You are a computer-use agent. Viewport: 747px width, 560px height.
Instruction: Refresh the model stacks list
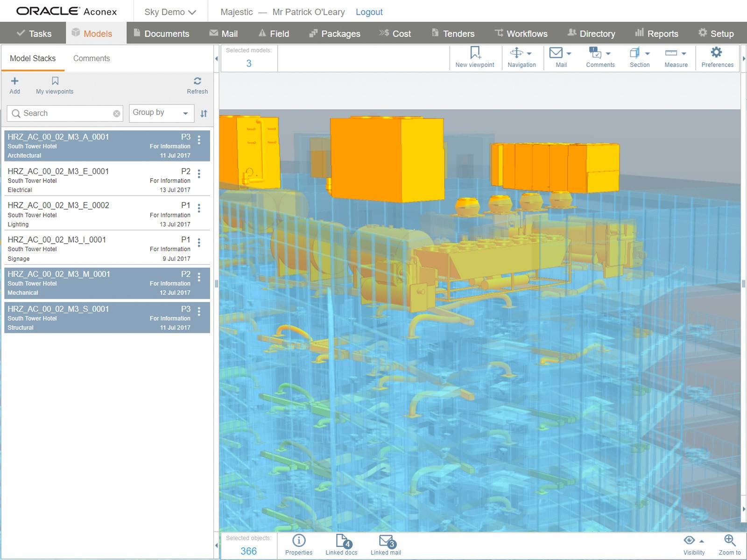197,81
